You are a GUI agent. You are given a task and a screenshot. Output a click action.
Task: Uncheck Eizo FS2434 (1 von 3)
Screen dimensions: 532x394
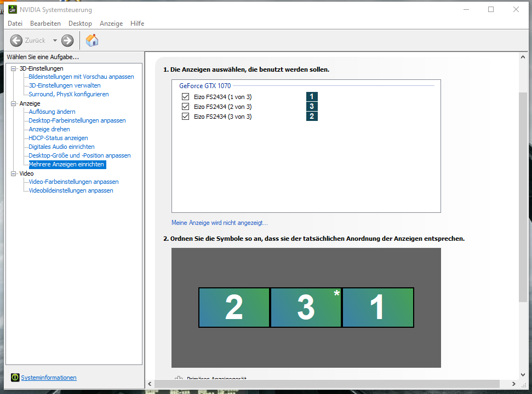click(185, 96)
